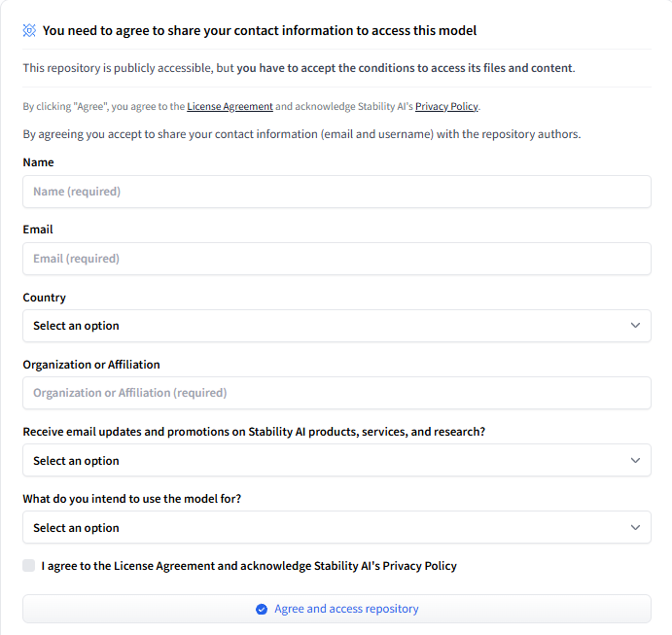The height and width of the screenshot is (635, 672).
Task: Follow the Privacy Policy link
Action: (446, 107)
